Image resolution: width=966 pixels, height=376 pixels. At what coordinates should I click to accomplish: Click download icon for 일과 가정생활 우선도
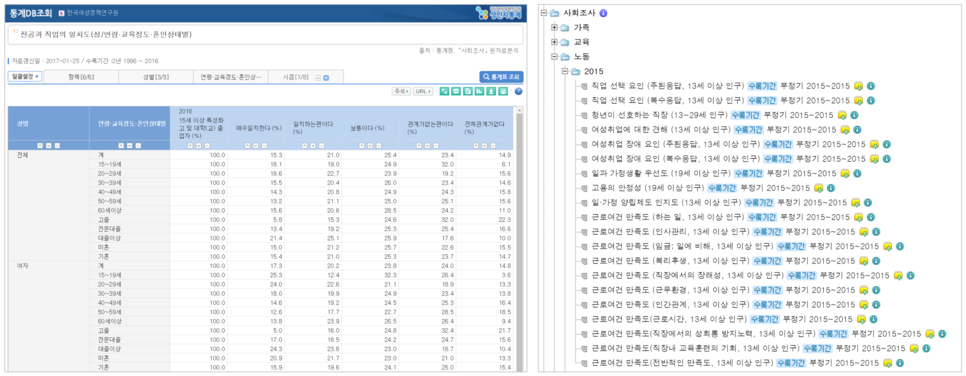coord(845,173)
